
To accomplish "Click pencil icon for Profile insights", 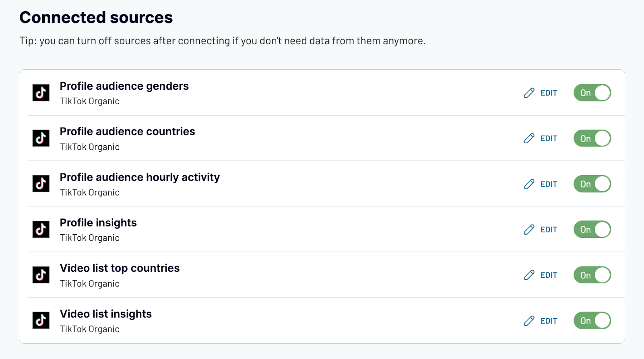I will pos(529,229).
